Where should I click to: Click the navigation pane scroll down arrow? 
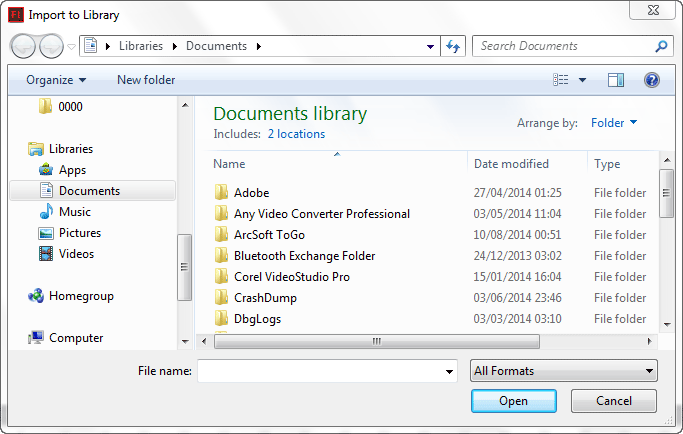click(185, 342)
